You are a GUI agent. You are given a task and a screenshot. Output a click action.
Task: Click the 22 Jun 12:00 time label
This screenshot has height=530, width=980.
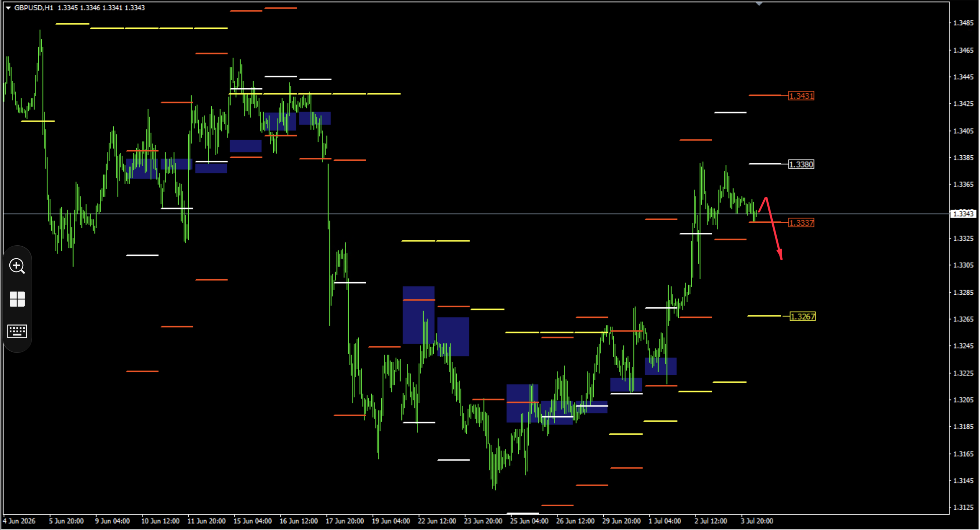click(437, 521)
